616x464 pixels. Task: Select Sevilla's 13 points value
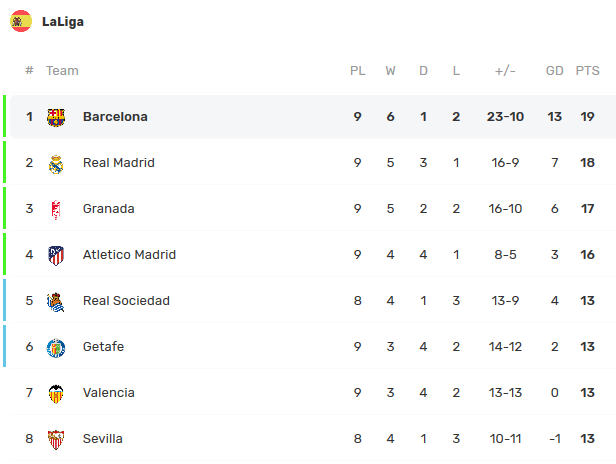click(x=588, y=439)
